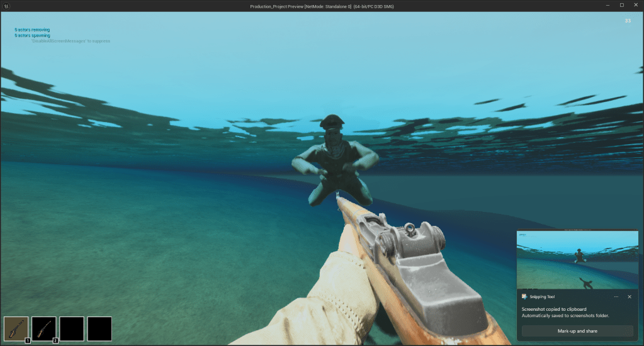Click the Unreal Engine logo in title bar
Viewport: 644px width, 346px height.
[6, 6]
